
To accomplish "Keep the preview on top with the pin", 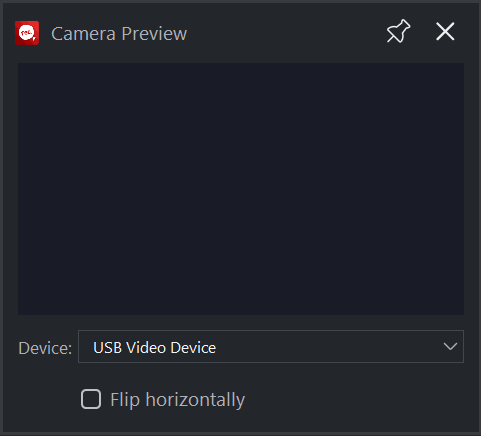I will click(x=398, y=32).
